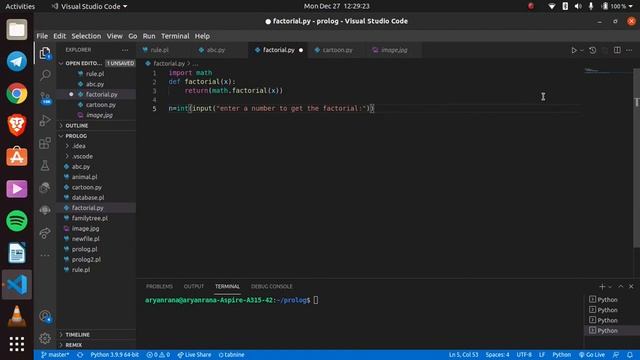Synchronize changes icon in status bar

point(80,355)
